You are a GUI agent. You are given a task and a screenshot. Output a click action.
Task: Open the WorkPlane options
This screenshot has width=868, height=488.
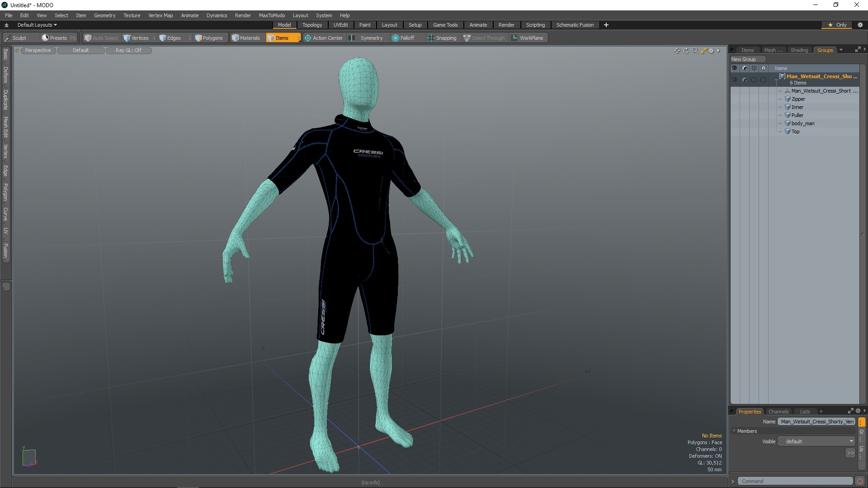tap(528, 38)
